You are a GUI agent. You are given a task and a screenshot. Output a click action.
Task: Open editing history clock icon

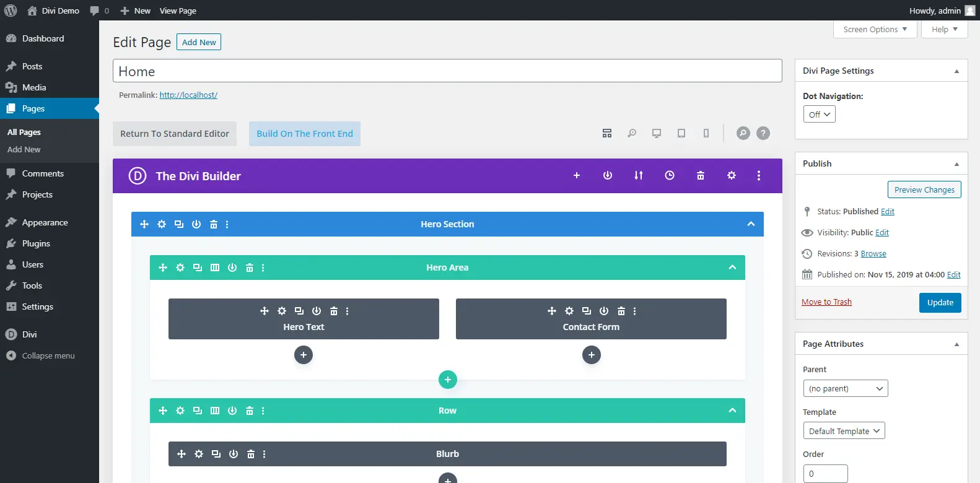tap(670, 176)
